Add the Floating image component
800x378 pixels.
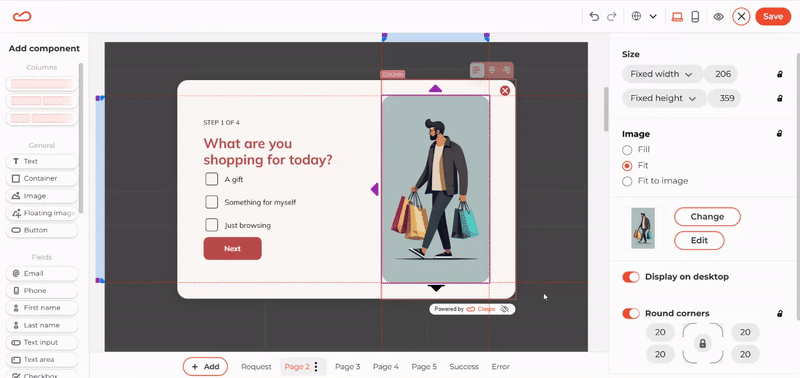click(x=42, y=213)
